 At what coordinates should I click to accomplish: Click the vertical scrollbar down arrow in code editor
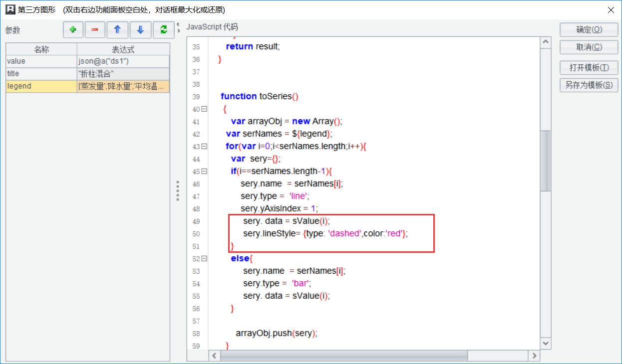(x=546, y=343)
